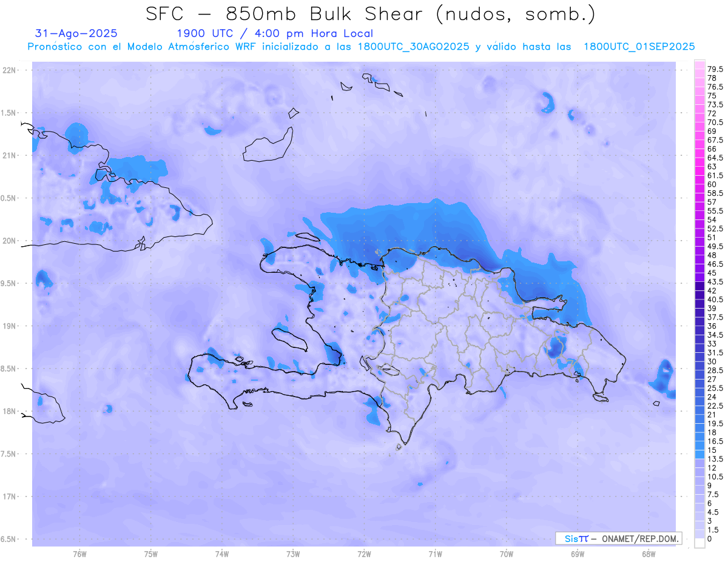Click the legend swatch between 12 and 13.5

(x=699, y=464)
